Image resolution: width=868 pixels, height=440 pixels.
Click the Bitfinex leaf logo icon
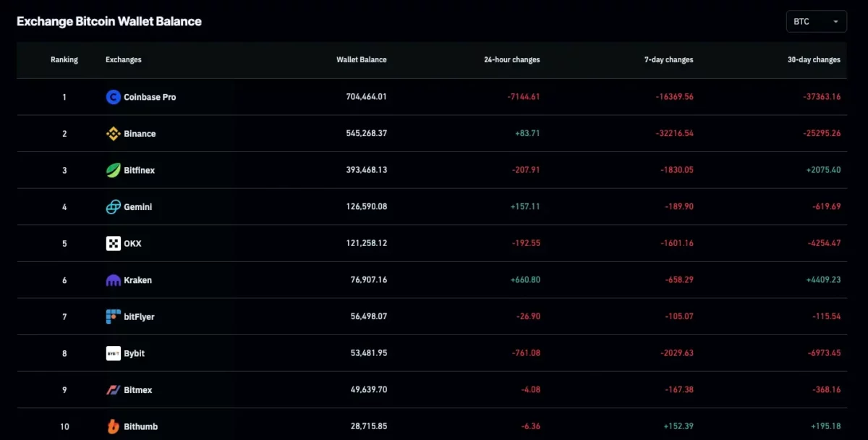[113, 170]
